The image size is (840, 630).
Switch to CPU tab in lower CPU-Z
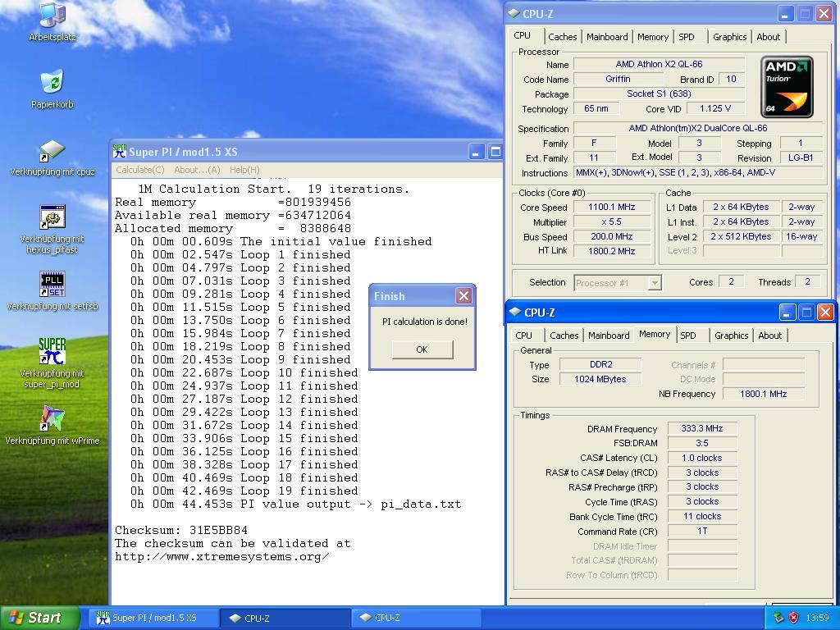tap(523, 336)
